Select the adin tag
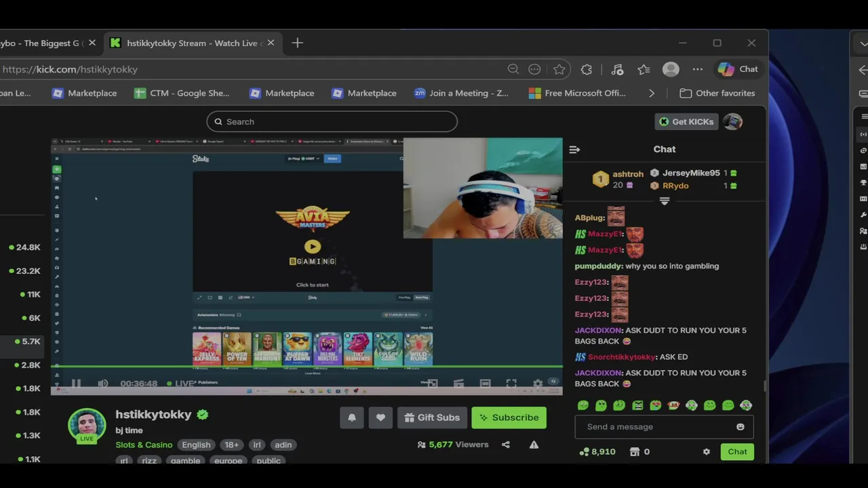This screenshot has height=488, width=868. pos(283,445)
